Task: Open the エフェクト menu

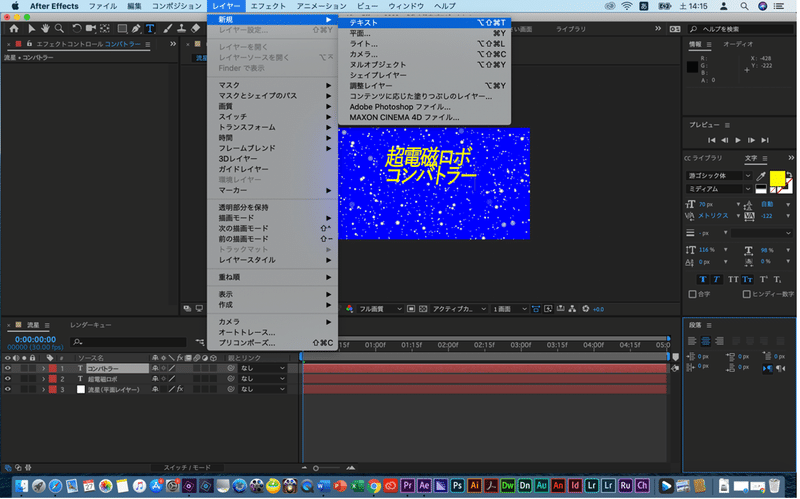Action: [268, 6]
